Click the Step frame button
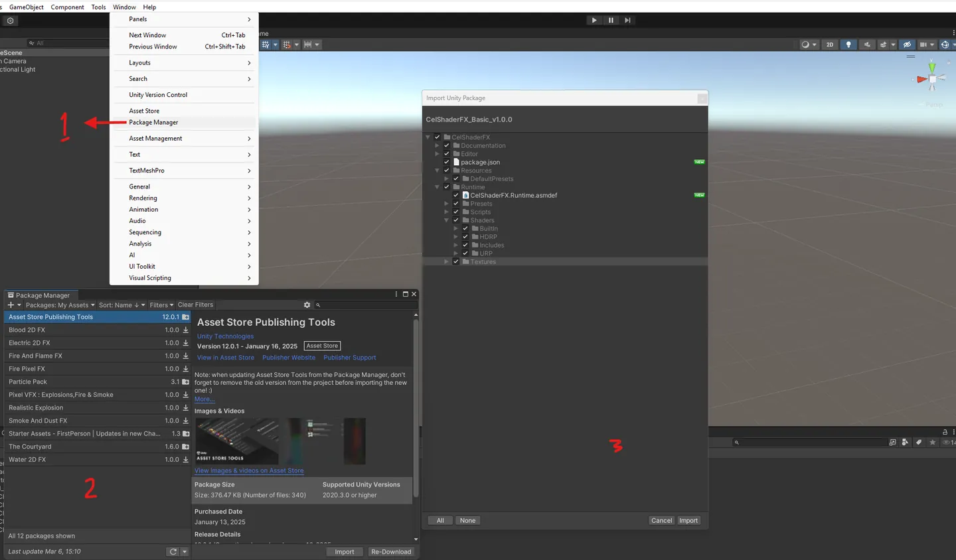 pyautogui.click(x=627, y=20)
